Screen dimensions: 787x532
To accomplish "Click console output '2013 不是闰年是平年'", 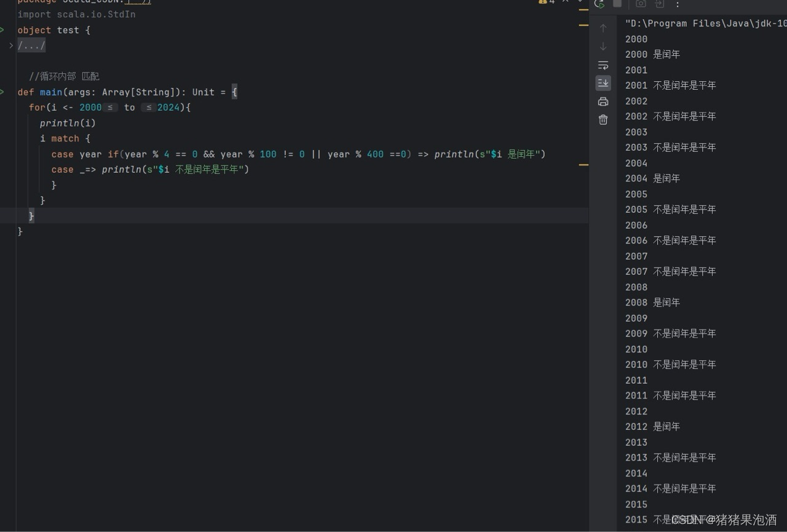I will click(671, 458).
